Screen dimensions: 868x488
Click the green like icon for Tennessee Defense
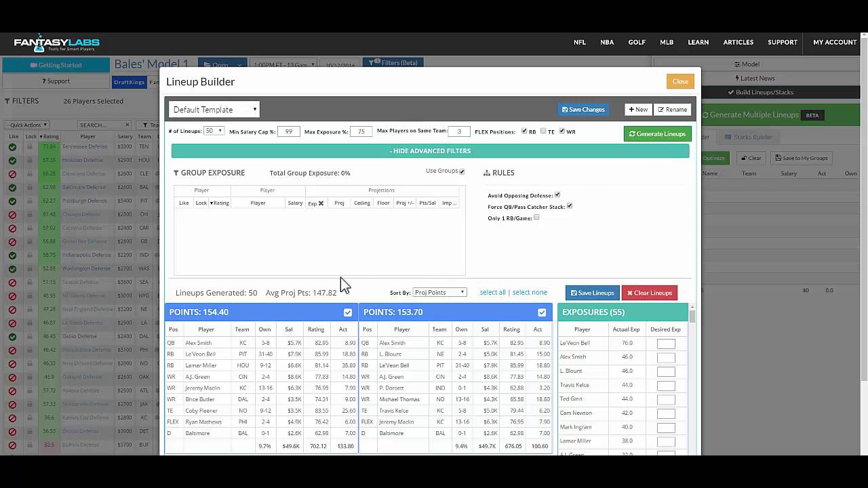tap(12, 146)
